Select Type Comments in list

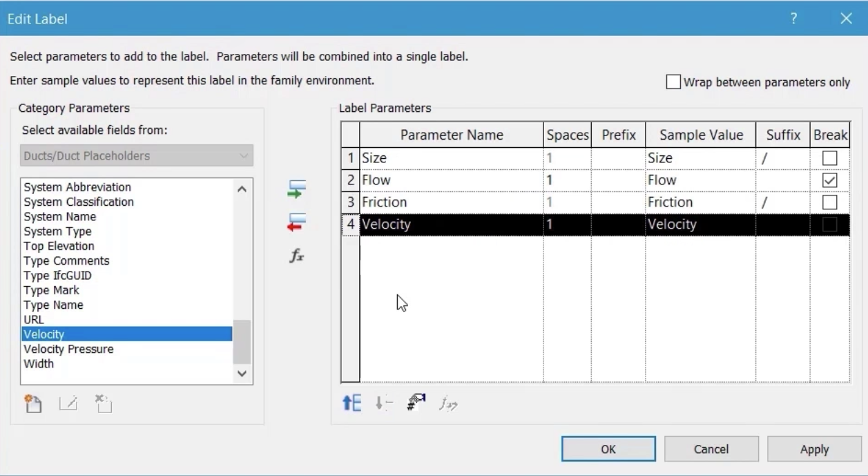point(66,260)
